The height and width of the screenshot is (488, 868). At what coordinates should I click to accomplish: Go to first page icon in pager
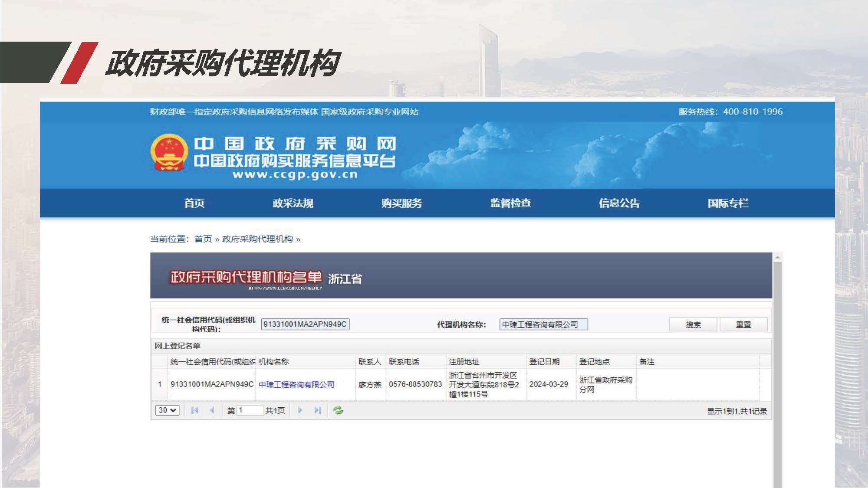[x=194, y=410]
